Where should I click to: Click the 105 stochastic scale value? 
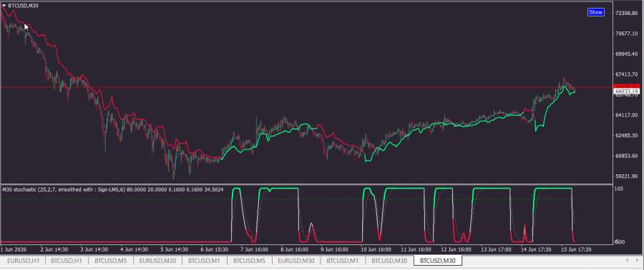620,189
